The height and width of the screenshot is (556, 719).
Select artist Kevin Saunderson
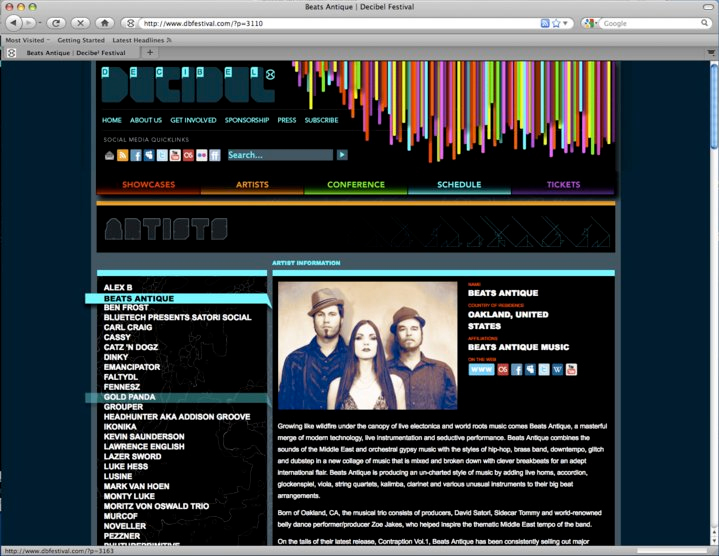[x=144, y=437]
